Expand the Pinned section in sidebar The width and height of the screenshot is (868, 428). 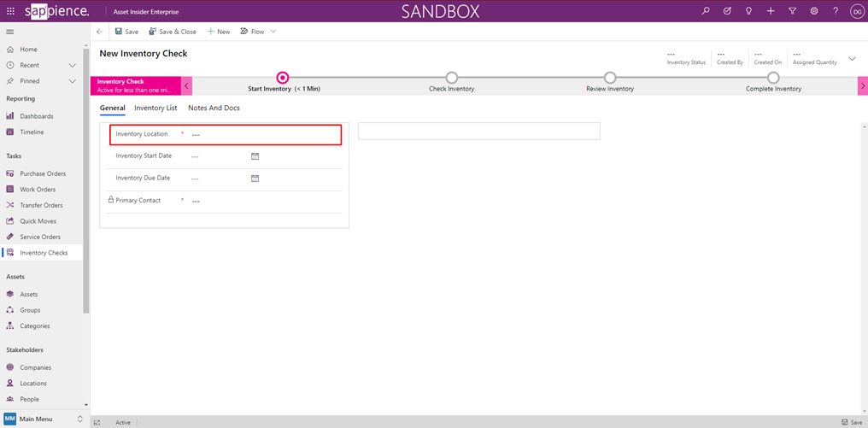pos(73,81)
